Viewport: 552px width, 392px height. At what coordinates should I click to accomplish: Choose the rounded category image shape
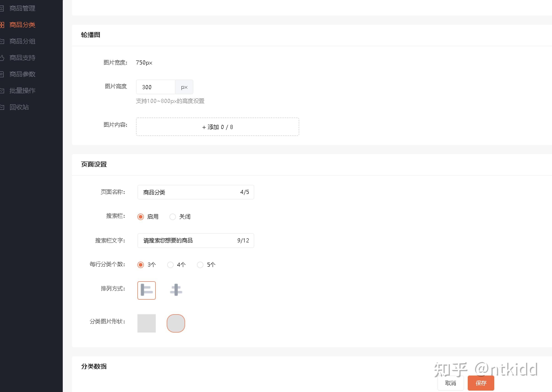176,323
